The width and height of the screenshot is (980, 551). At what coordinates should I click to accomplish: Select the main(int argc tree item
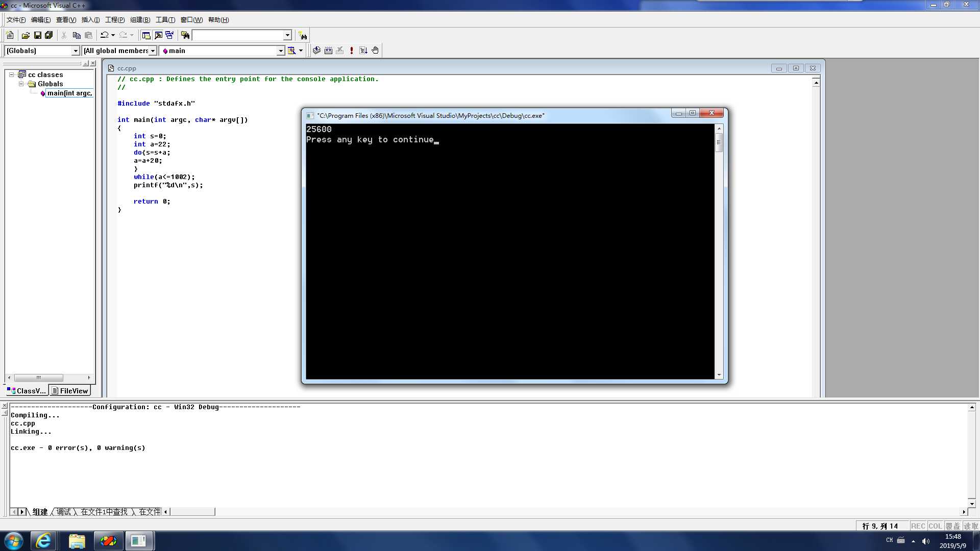[x=69, y=93]
